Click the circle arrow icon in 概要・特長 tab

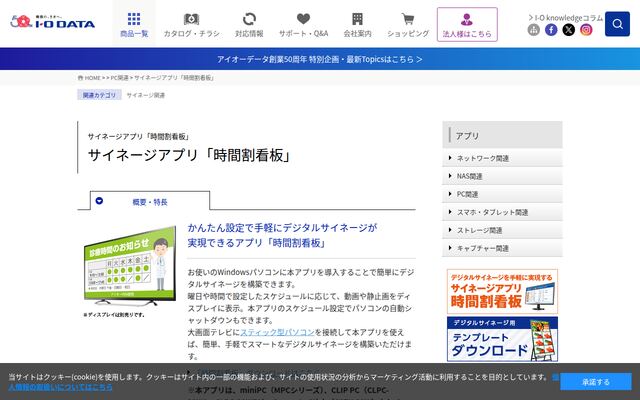(x=99, y=201)
